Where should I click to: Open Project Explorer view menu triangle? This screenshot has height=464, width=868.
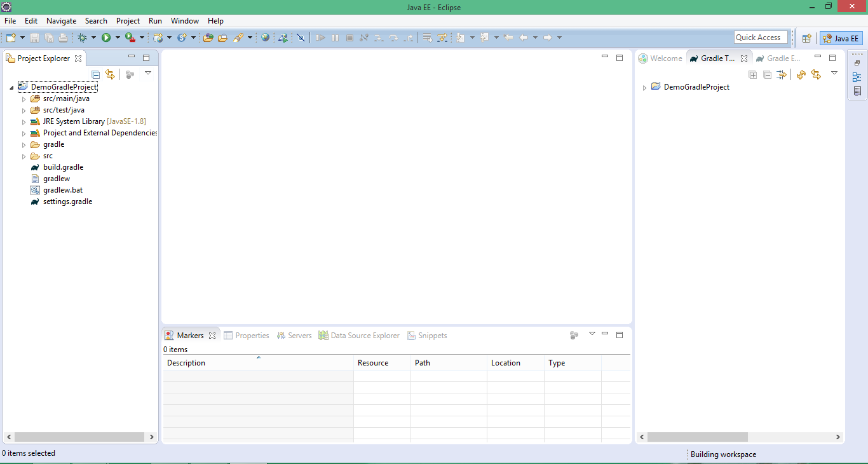[x=148, y=73]
